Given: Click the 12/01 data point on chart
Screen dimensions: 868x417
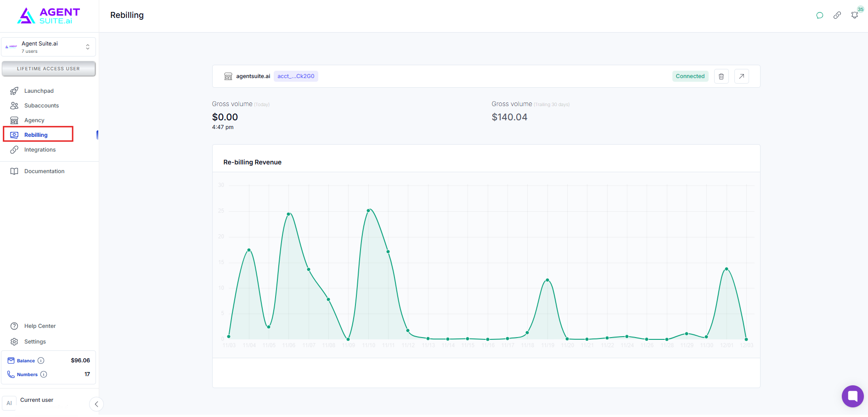Looking at the screenshot, I should click(x=727, y=269).
